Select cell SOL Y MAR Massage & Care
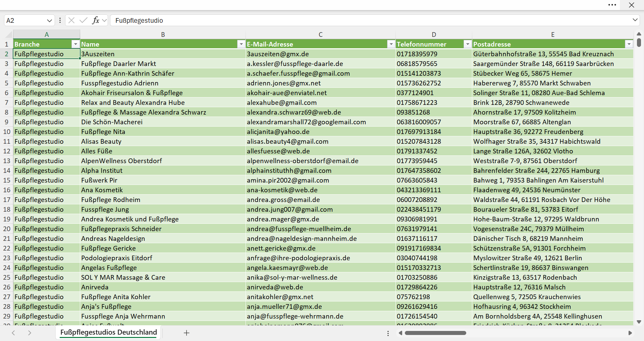This screenshot has width=644, height=341. (x=163, y=277)
